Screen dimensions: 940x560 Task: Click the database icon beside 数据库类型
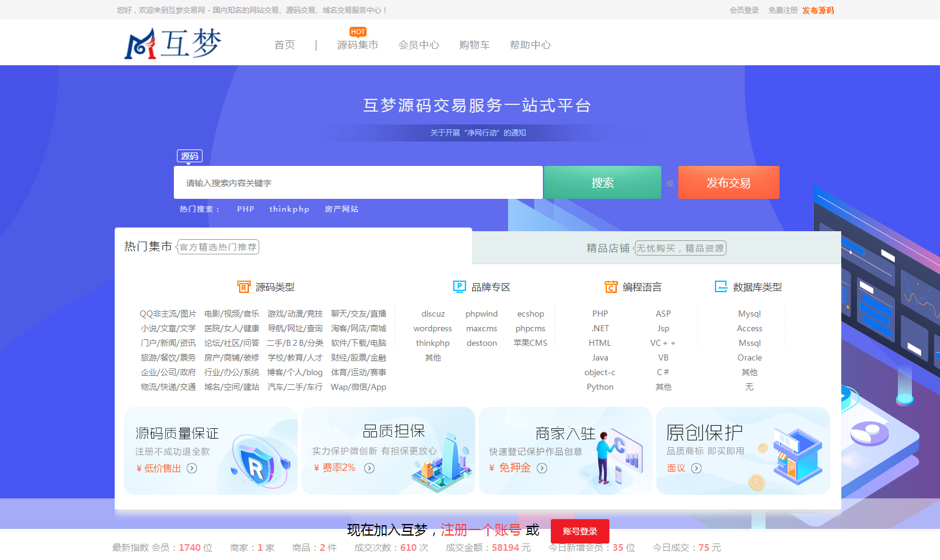[722, 286]
